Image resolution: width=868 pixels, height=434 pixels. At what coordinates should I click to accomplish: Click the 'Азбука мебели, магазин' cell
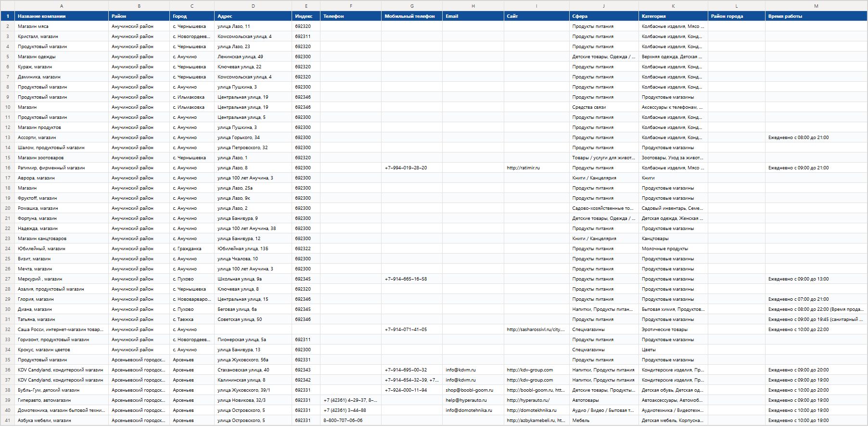point(62,421)
